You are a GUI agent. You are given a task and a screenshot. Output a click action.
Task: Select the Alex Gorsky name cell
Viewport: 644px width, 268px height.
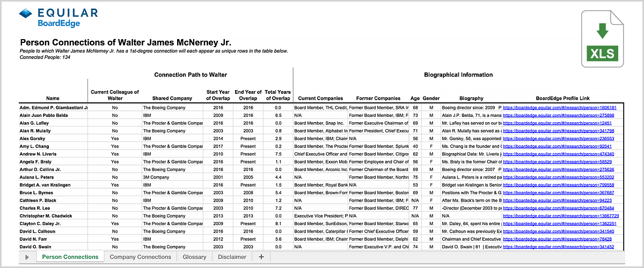53,138
